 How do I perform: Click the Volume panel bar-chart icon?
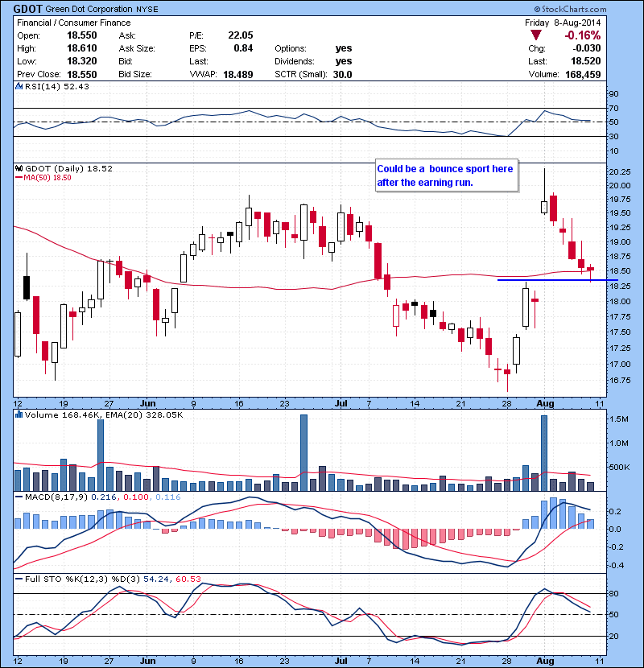[19, 414]
